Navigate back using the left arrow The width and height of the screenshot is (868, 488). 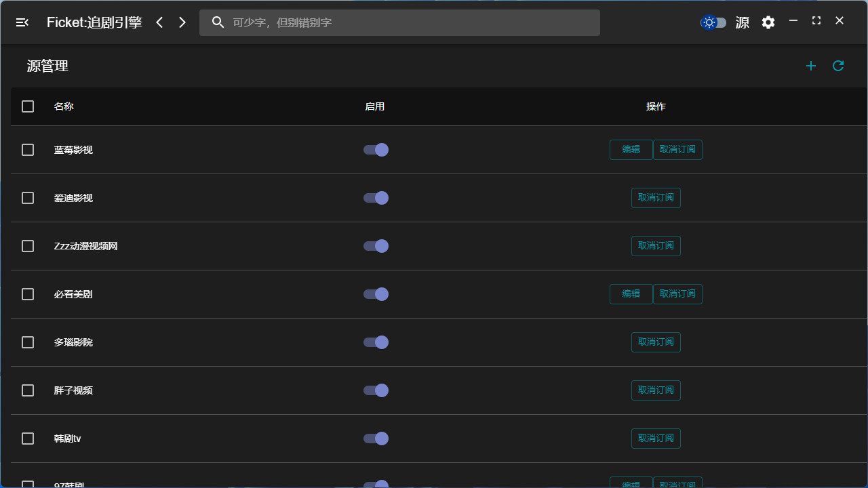point(159,22)
